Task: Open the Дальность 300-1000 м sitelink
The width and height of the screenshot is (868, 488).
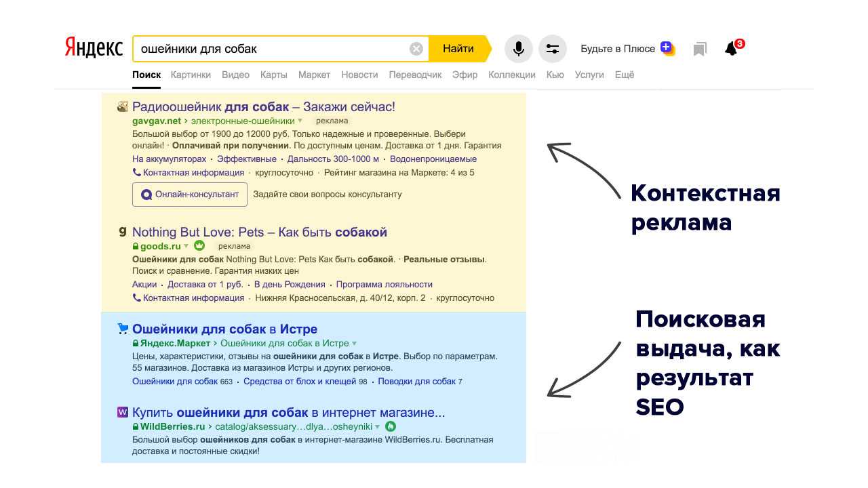Action: point(333,159)
